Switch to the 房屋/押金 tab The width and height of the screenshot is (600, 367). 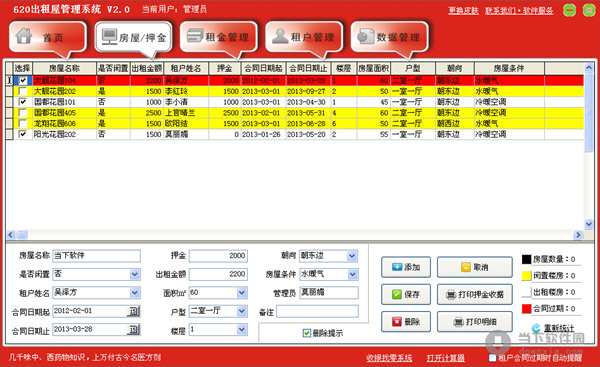[134, 37]
